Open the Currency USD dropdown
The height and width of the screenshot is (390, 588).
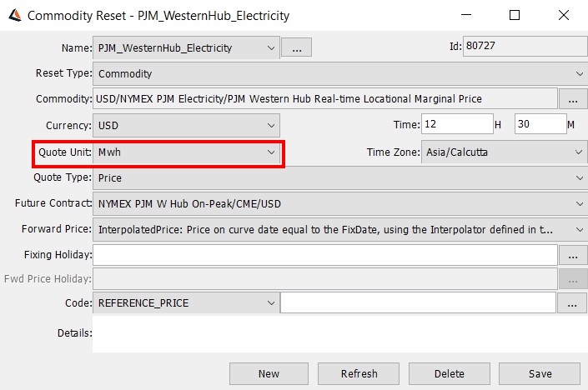pyautogui.click(x=186, y=126)
